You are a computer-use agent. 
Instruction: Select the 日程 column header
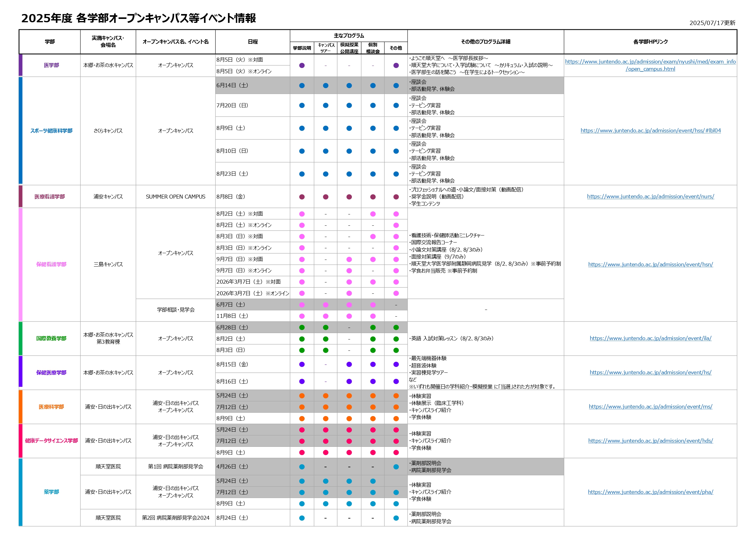pos(252,41)
